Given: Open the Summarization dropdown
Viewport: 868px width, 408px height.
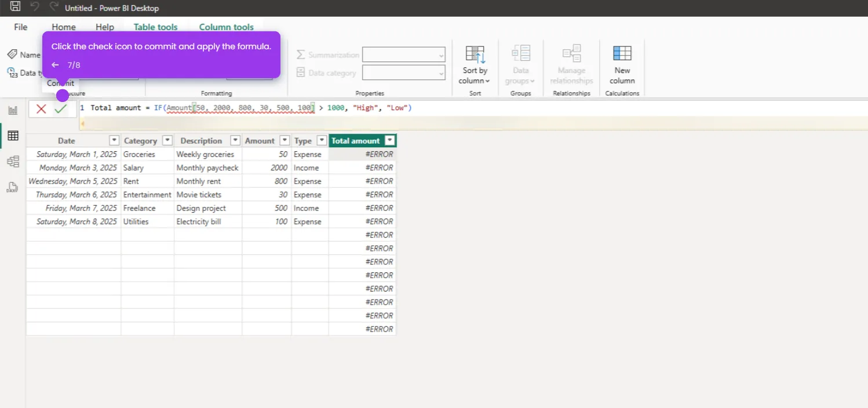Looking at the screenshot, I should [x=404, y=55].
